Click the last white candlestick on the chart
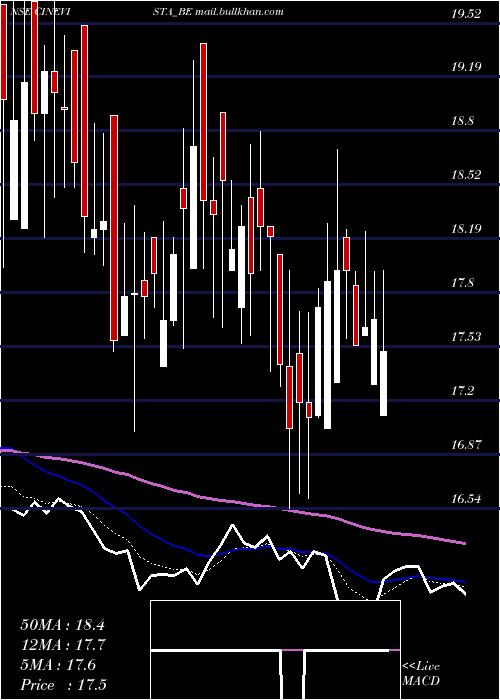The image size is (500, 700). point(383,383)
